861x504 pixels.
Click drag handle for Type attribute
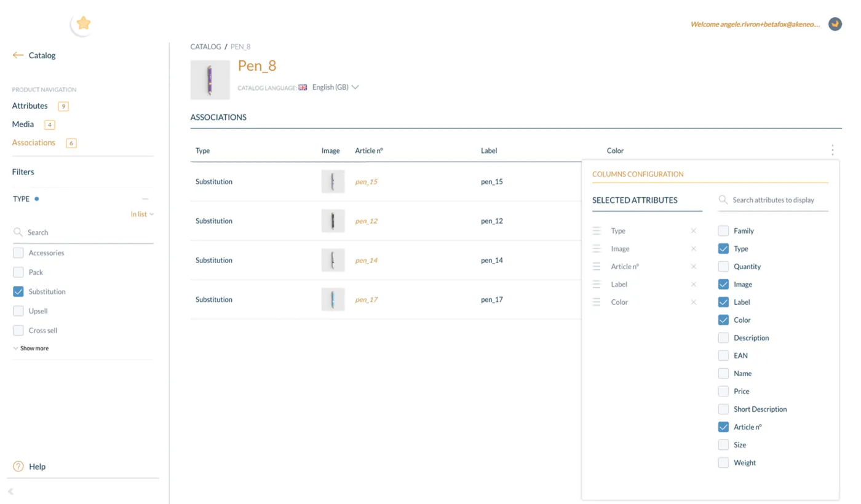597,231
